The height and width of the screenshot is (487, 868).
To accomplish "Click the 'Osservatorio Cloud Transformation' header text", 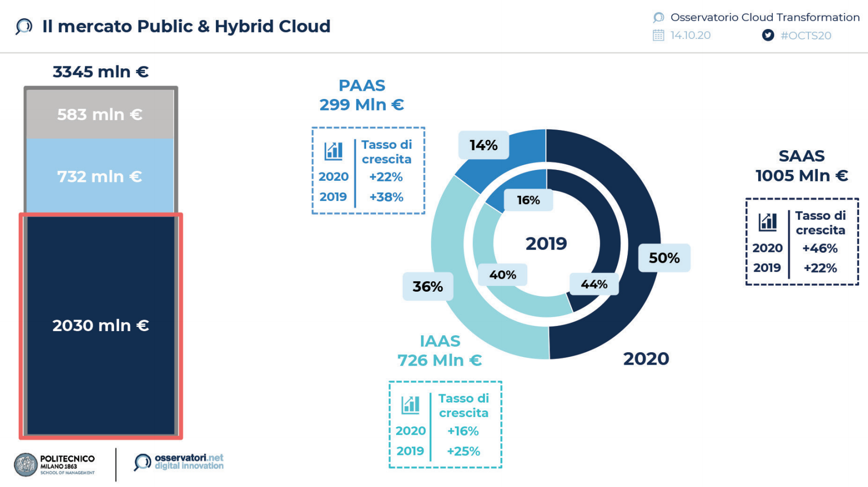I will click(x=765, y=18).
